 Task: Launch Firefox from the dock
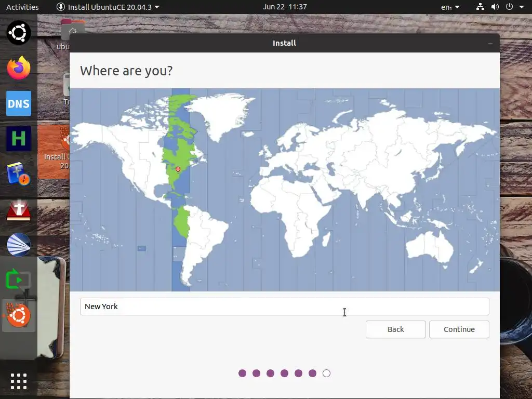coord(19,68)
